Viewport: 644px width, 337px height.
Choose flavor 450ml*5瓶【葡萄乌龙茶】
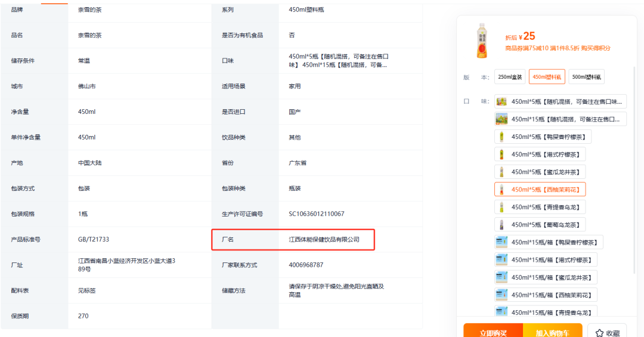pos(540,225)
